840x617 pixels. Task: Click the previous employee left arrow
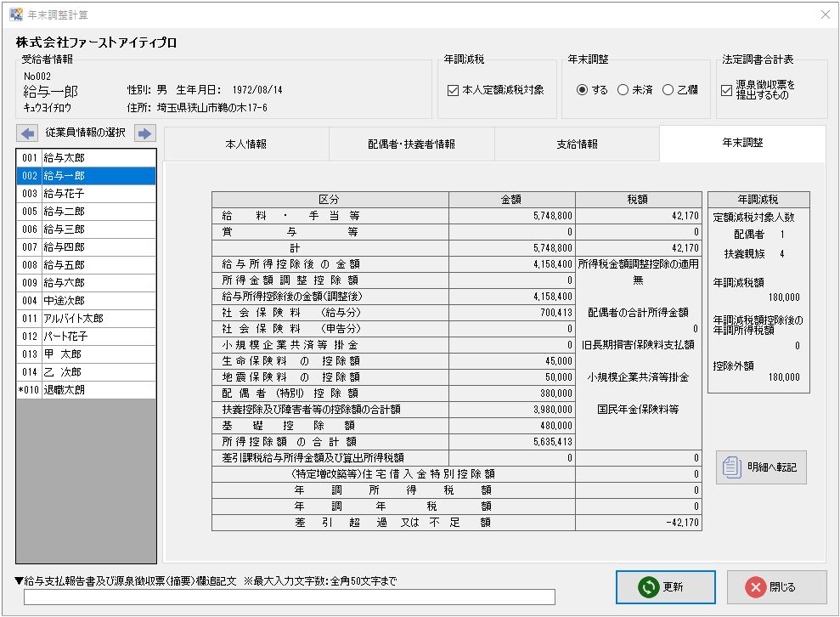click(28, 133)
